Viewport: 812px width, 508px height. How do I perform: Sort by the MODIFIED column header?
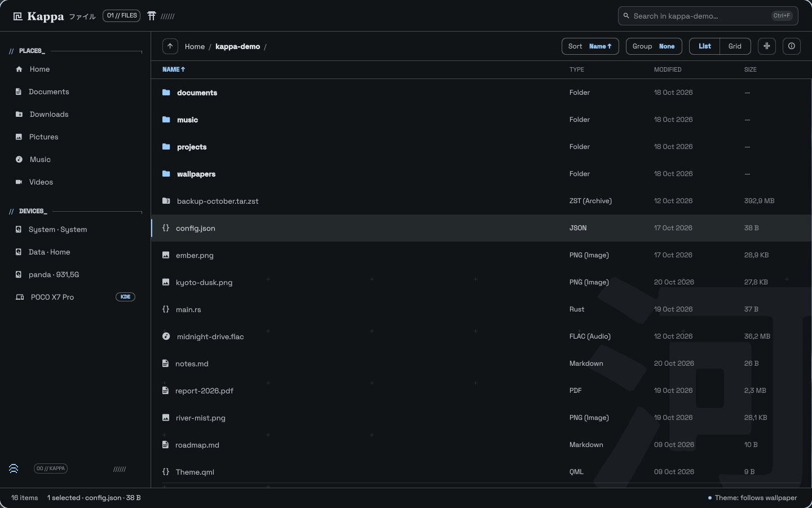pos(668,69)
